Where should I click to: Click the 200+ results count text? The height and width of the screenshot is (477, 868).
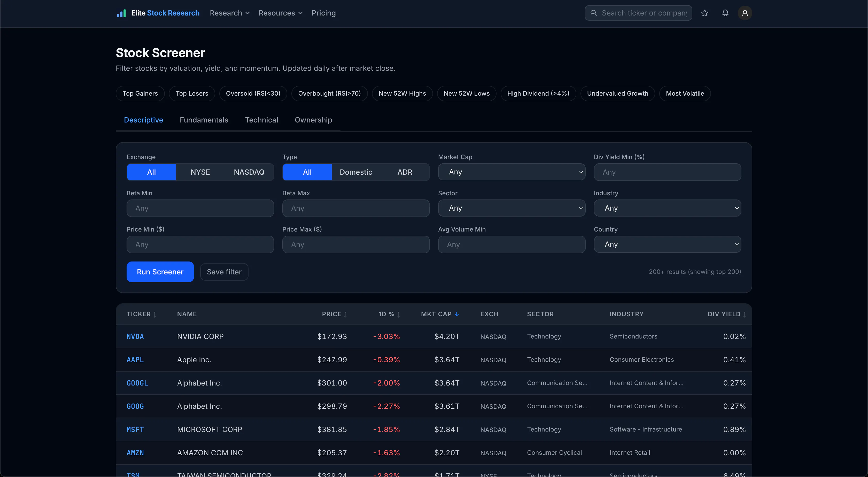pyautogui.click(x=695, y=272)
